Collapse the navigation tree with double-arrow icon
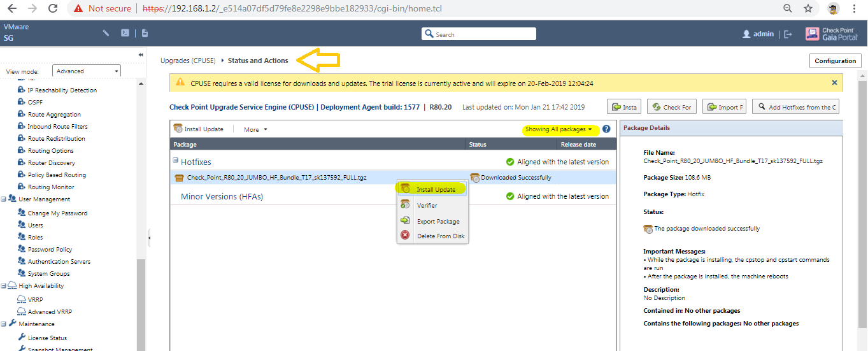 pos(141,55)
